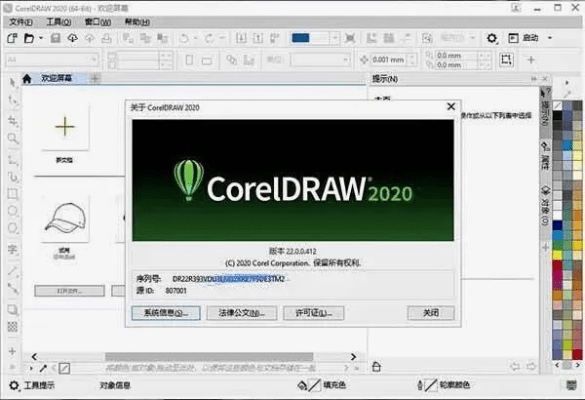The width and height of the screenshot is (585, 400).
Task: Click the 0.001 mm nudge distance field
Action: point(388,60)
